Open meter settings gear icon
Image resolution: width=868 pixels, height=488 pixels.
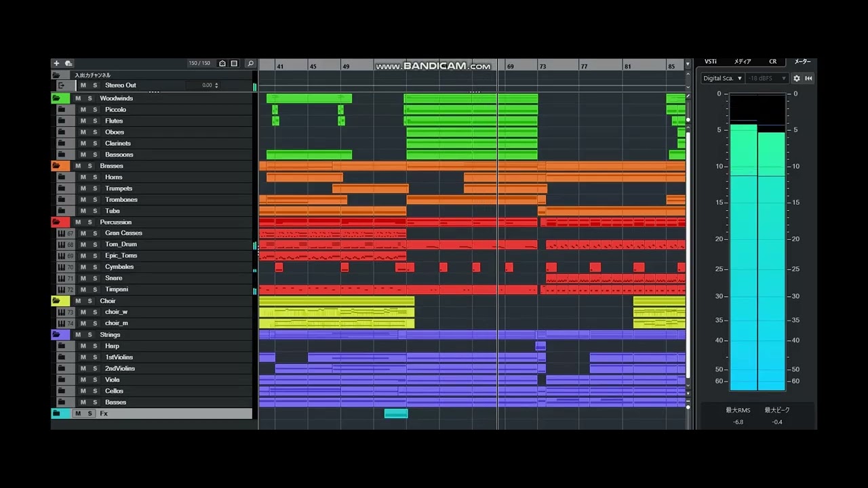797,78
